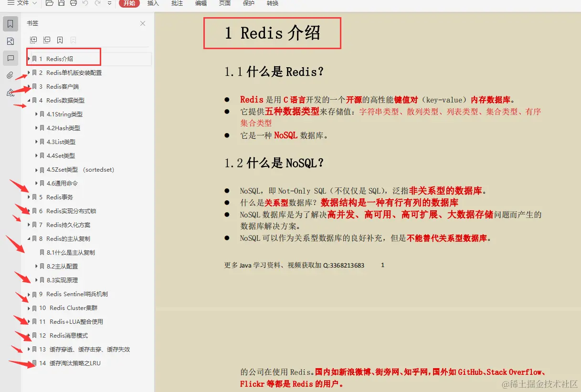Screen dimensions: 581x392
Task: Open the 转换 tab
Action: [x=273, y=3]
